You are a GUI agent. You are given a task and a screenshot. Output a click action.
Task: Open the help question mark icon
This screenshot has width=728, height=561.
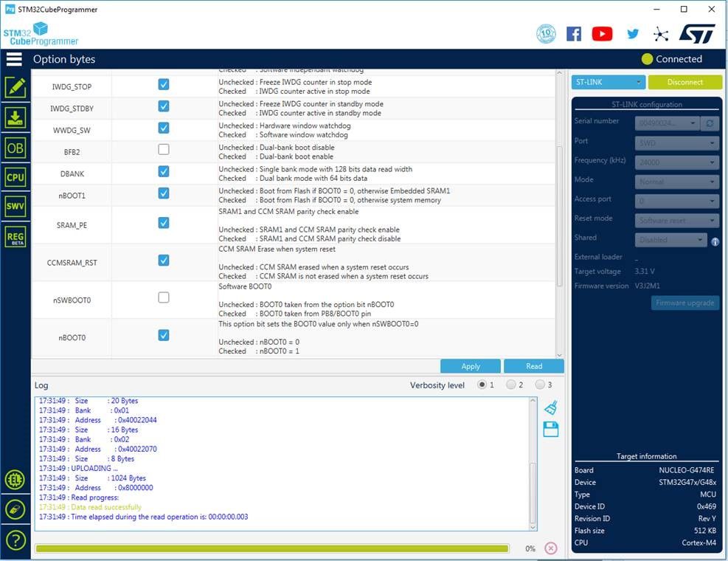coord(15,540)
